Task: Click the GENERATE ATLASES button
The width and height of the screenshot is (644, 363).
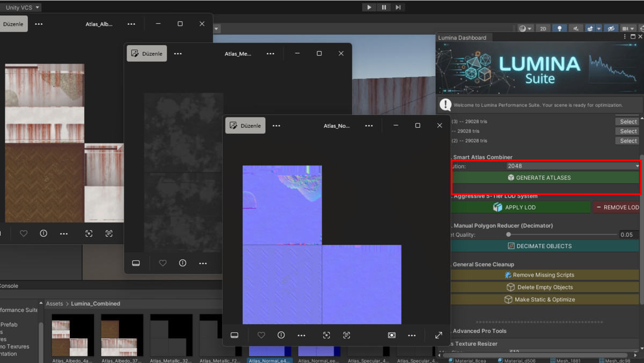Action: click(x=545, y=178)
